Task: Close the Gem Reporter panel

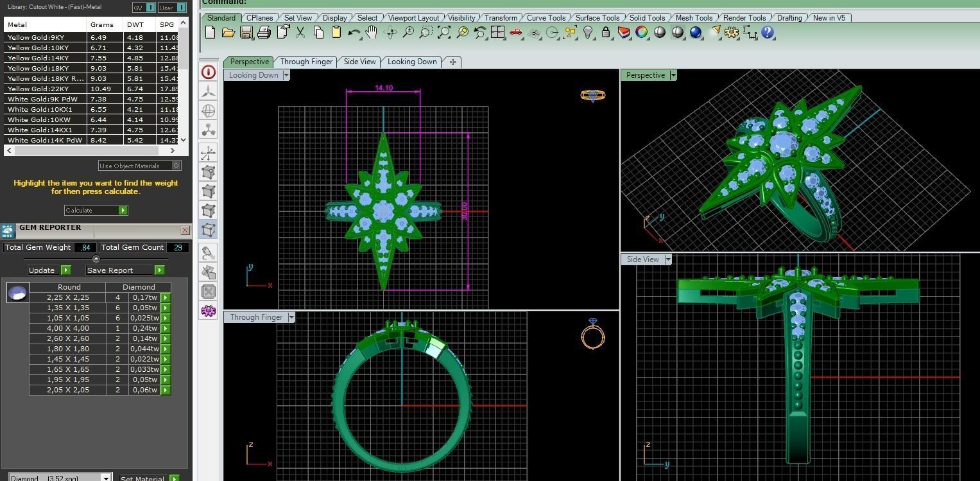Action: pyautogui.click(x=185, y=230)
